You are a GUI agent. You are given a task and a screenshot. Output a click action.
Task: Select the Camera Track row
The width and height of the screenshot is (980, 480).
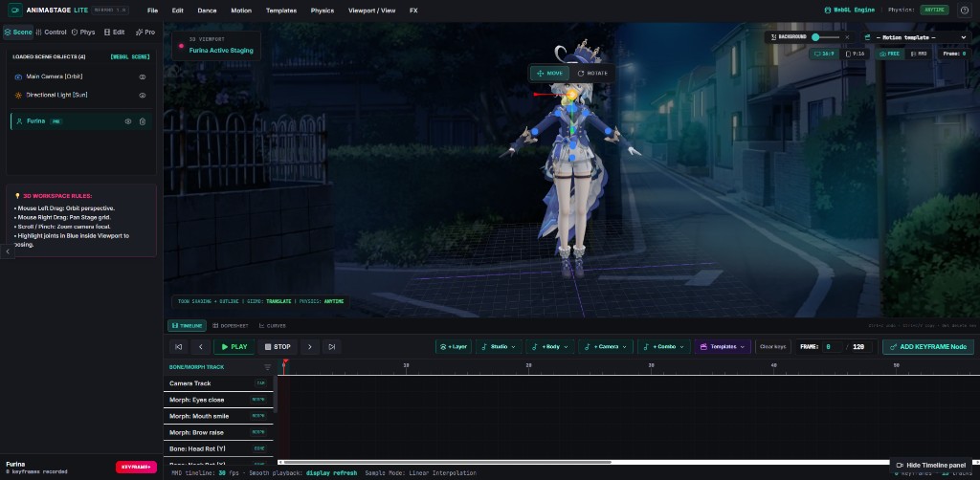(x=219, y=383)
